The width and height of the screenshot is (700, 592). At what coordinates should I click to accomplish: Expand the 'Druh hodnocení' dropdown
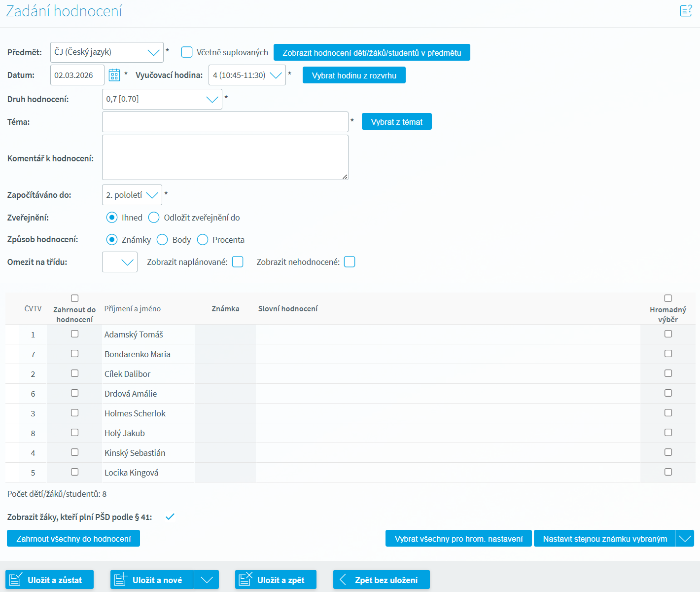[x=162, y=99]
